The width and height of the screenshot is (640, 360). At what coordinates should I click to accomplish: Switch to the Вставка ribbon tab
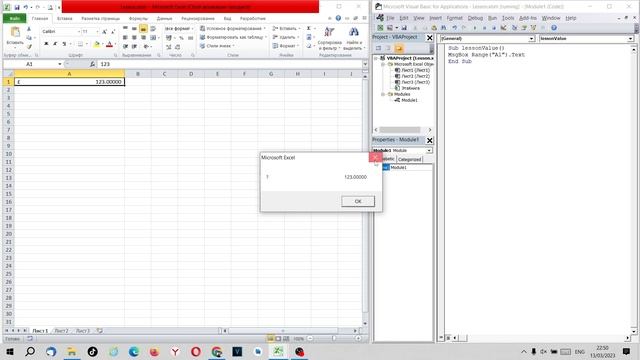pos(64,18)
